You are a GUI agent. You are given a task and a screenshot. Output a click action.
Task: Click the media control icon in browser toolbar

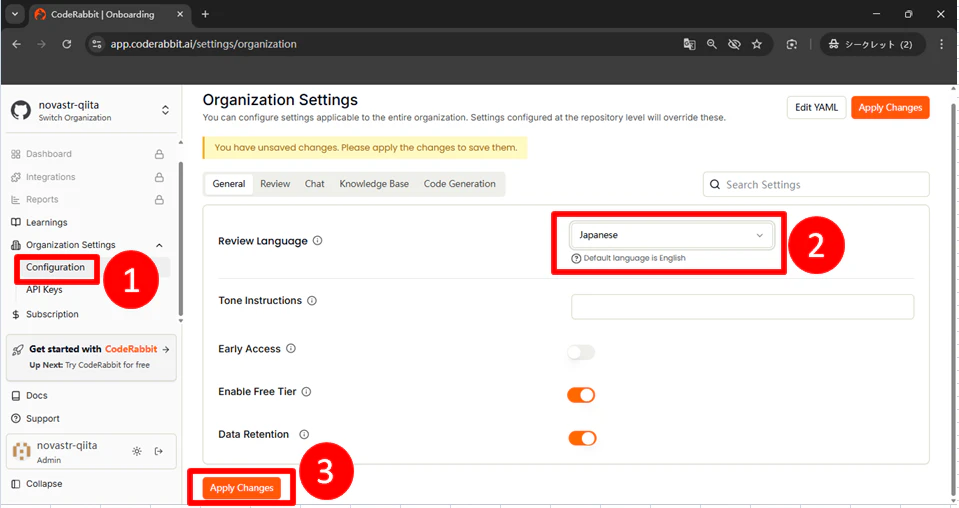[x=791, y=44]
